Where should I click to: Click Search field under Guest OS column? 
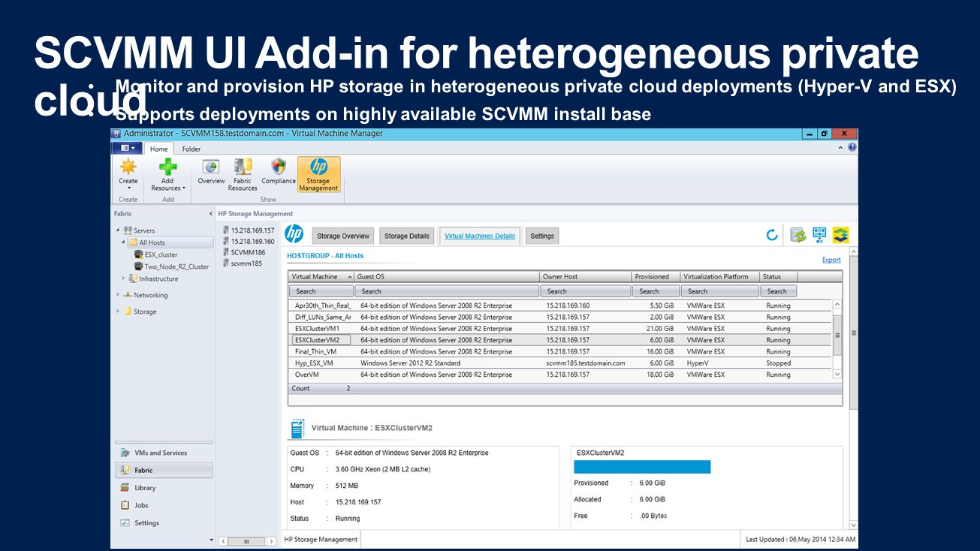tap(447, 291)
